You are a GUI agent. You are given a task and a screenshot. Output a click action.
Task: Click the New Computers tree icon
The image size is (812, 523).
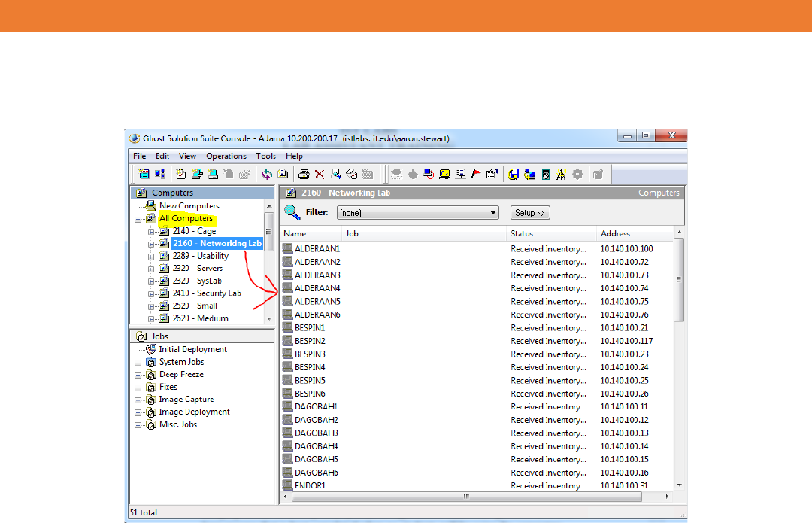coord(150,205)
